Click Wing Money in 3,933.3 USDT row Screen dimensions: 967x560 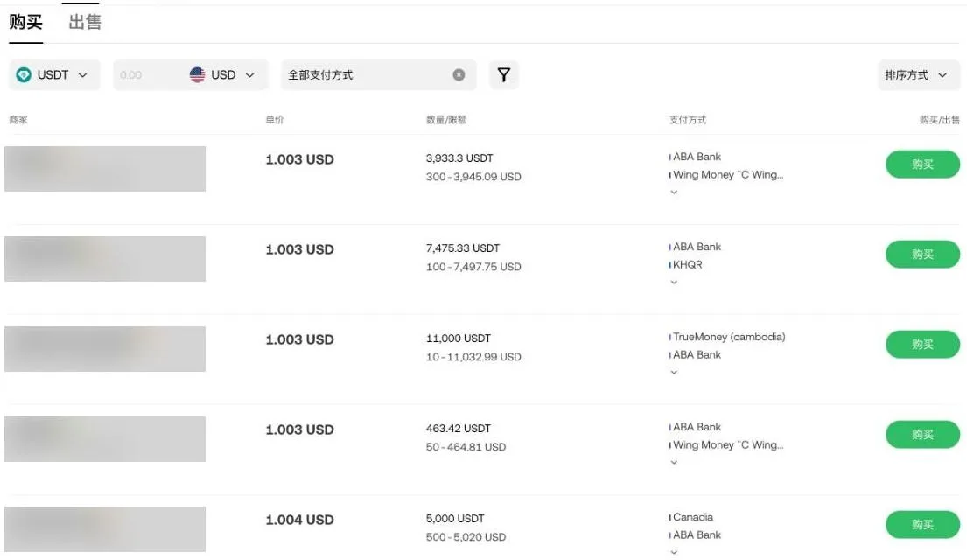point(728,174)
